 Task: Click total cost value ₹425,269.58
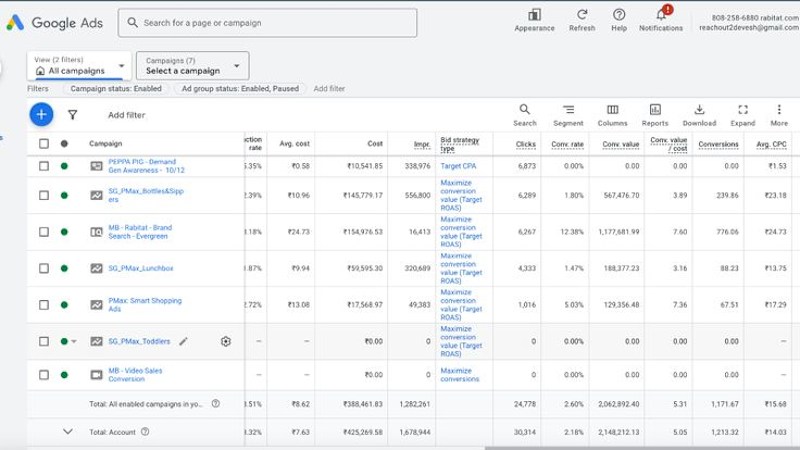365,432
